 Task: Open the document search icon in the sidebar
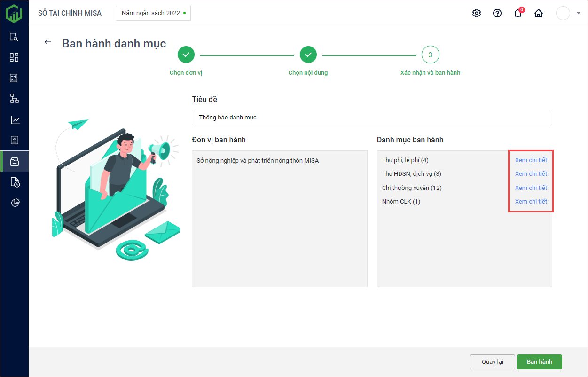click(x=14, y=37)
